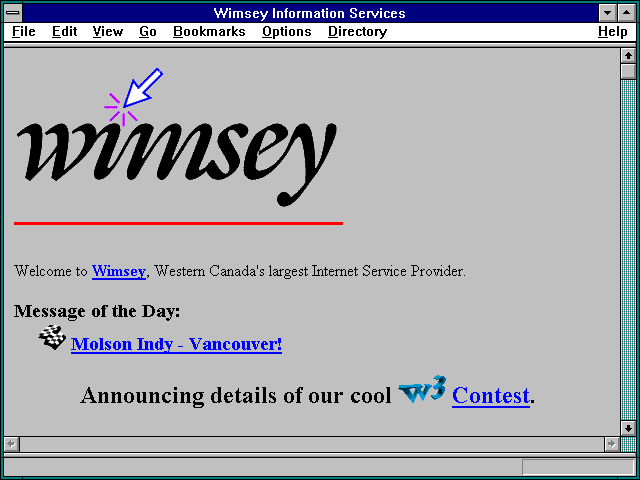The width and height of the screenshot is (640, 480).
Task: Open the Directory menu
Action: point(358,31)
